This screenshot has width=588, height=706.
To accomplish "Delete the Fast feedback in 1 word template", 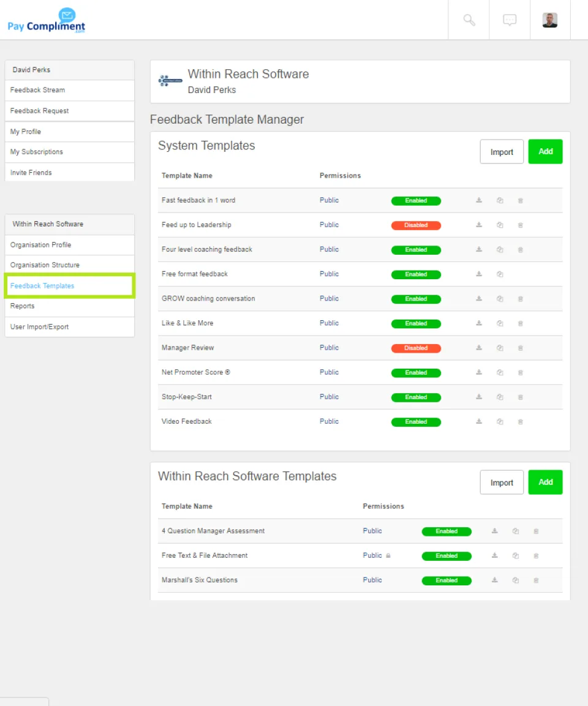I will pyautogui.click(x=521, y=200).
